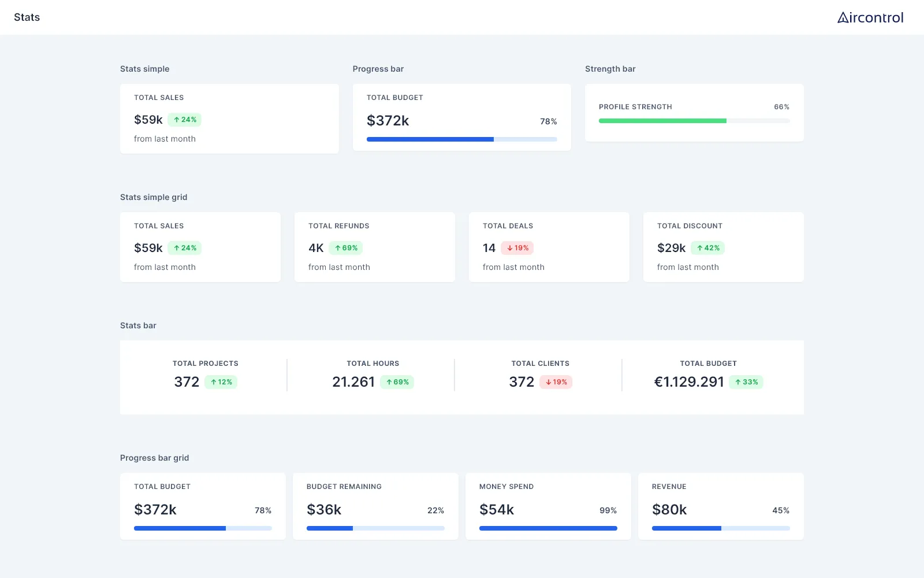Screen dimensions: 924x578
Task: Click the red 19% badge in Total Clients
Action: coord(556,382)
